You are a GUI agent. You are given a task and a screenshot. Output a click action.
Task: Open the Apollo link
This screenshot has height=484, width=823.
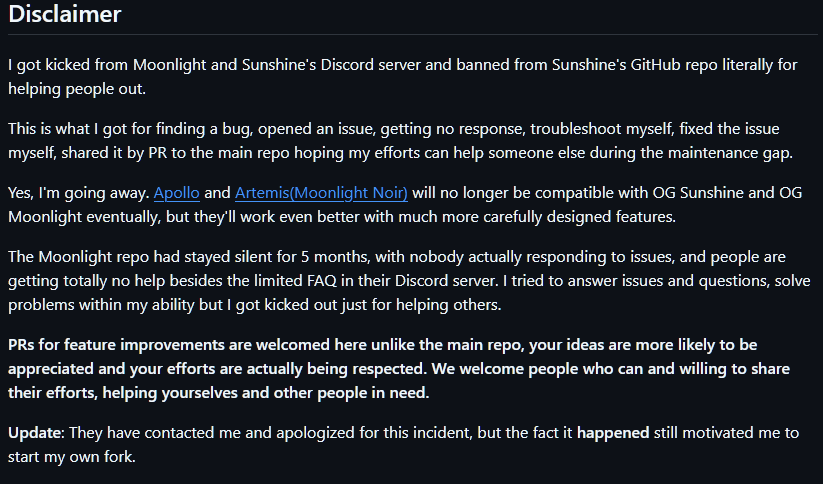click(x=176, y=193)
